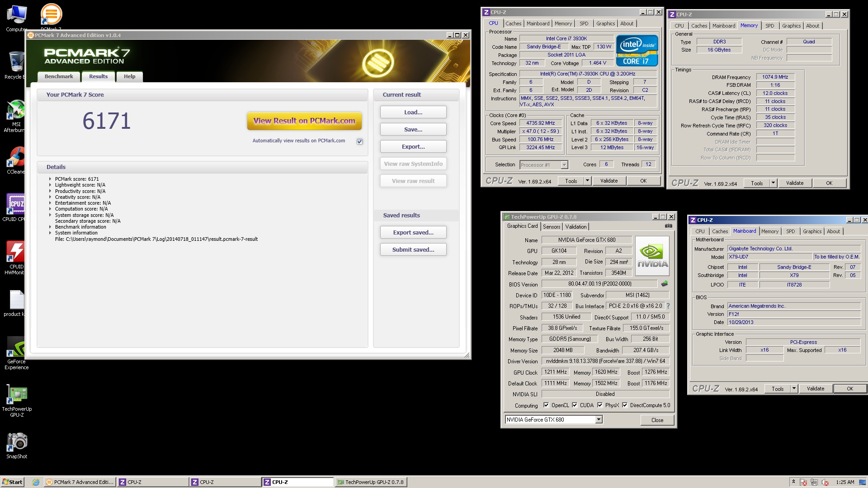The image size is (868, 488).
Task: Click OK in the CPU-Z Mainboard window
Action: 850,389
